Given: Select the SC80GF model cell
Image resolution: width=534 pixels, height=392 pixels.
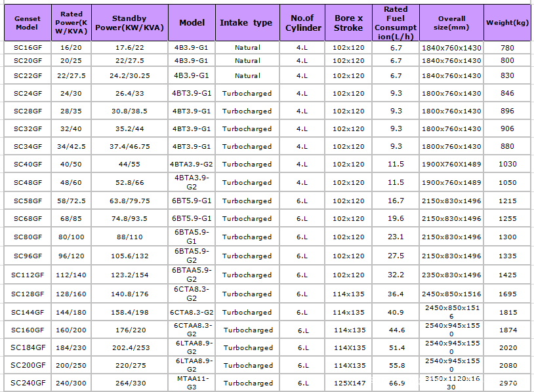Looking at the screenshot, I should coord(28,237).
